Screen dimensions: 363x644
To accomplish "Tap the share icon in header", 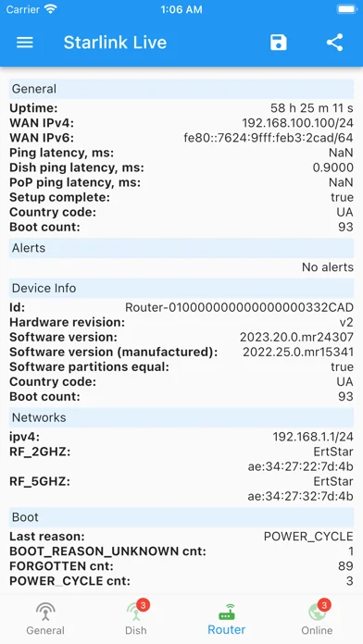I will tap(334, 43).
